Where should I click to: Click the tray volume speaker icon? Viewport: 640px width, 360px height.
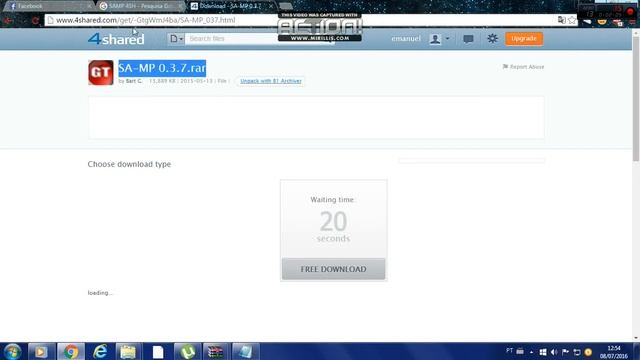click(554, 352)
